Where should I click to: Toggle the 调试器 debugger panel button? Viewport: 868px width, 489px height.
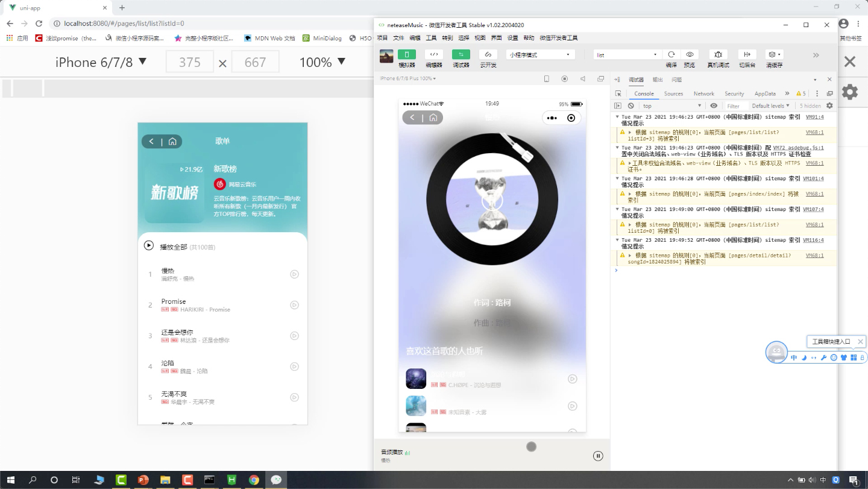[x=461, y=54]
